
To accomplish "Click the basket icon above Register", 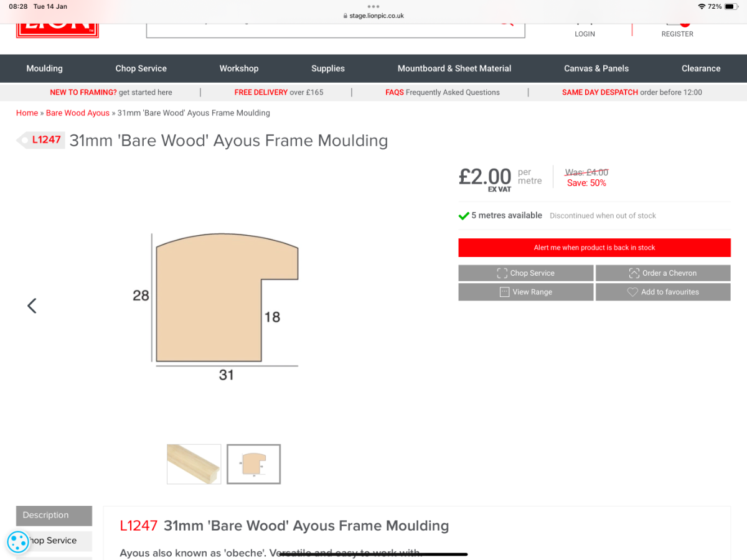I will 677,25.
